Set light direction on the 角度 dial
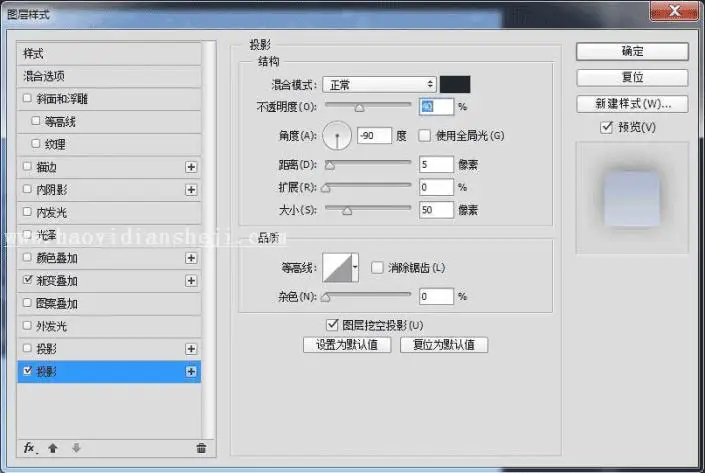 337,135
